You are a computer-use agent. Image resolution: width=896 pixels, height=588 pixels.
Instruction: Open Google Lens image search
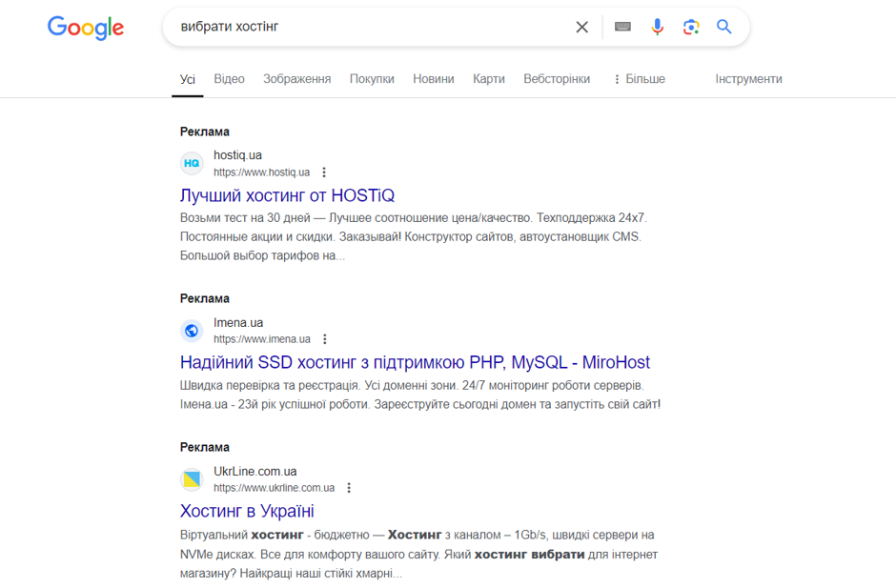tap(691, 27)
